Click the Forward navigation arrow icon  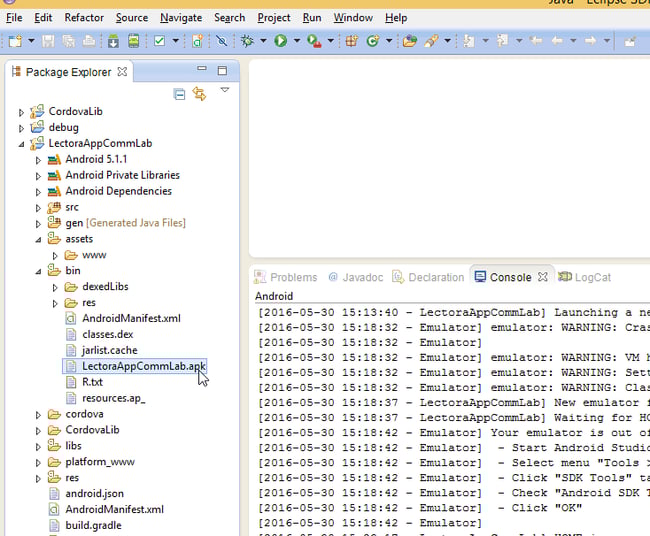click(x=590, y=41)
